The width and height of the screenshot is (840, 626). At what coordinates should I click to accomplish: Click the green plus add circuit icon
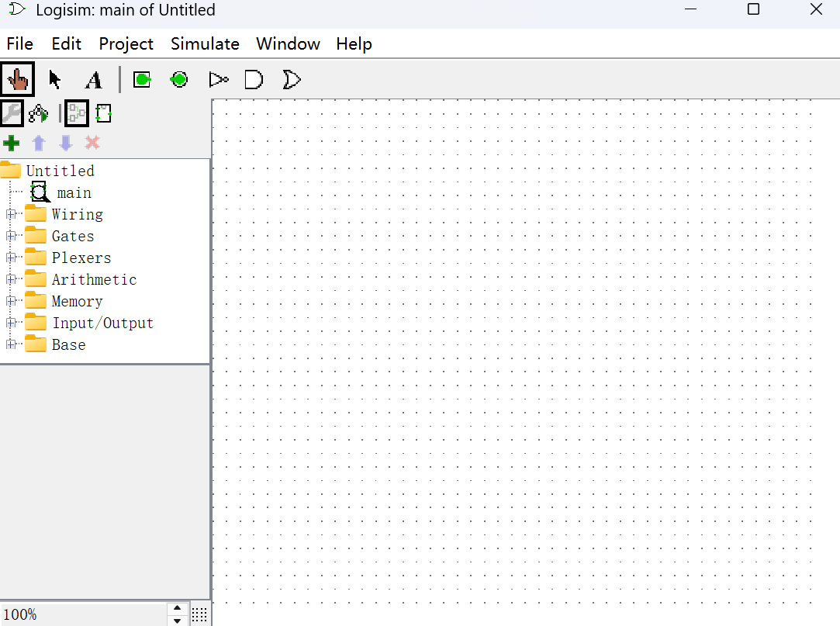click(12, 143)
